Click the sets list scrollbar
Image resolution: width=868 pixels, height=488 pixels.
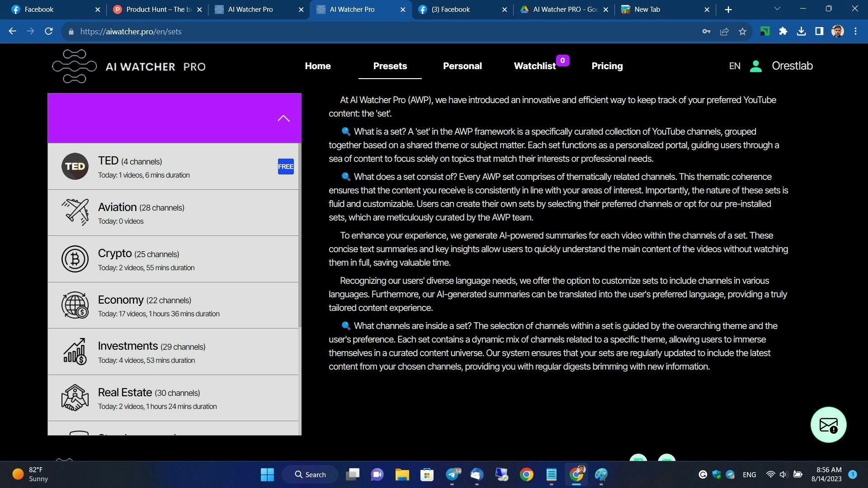click(x=300, y=235)
